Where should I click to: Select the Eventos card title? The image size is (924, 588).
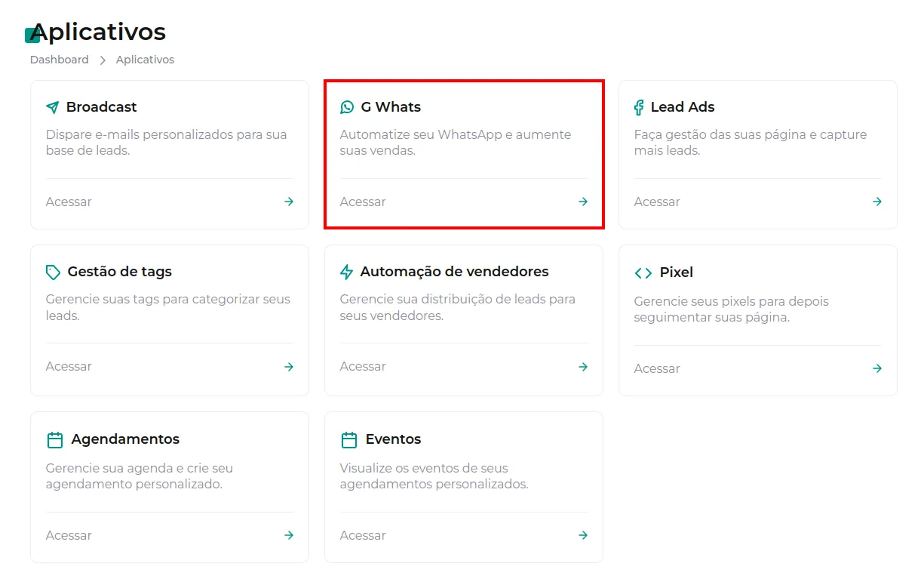[x=394, y=439]
